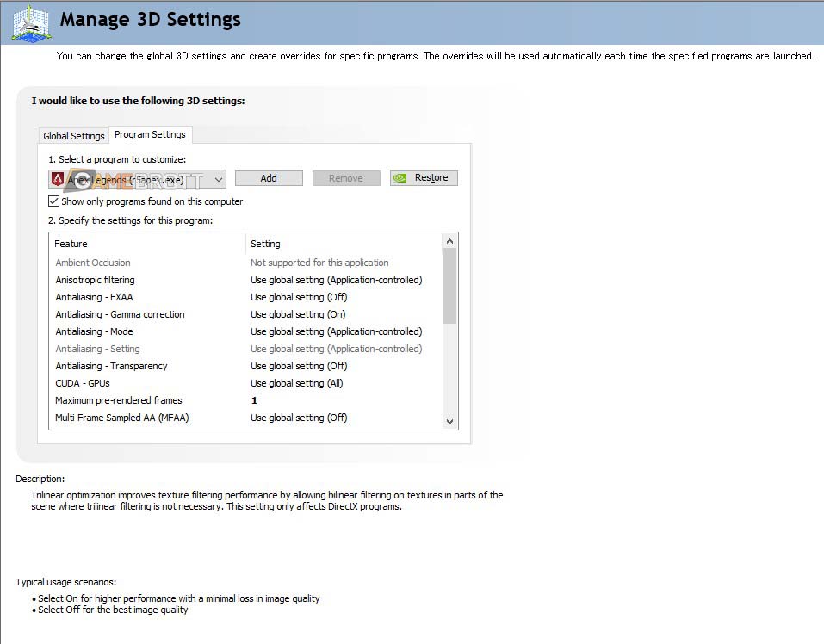Select the Multi-Frame Sampled AA (MFAA) row
Viewport: 824px width, 644px height.
click(121, 418)
